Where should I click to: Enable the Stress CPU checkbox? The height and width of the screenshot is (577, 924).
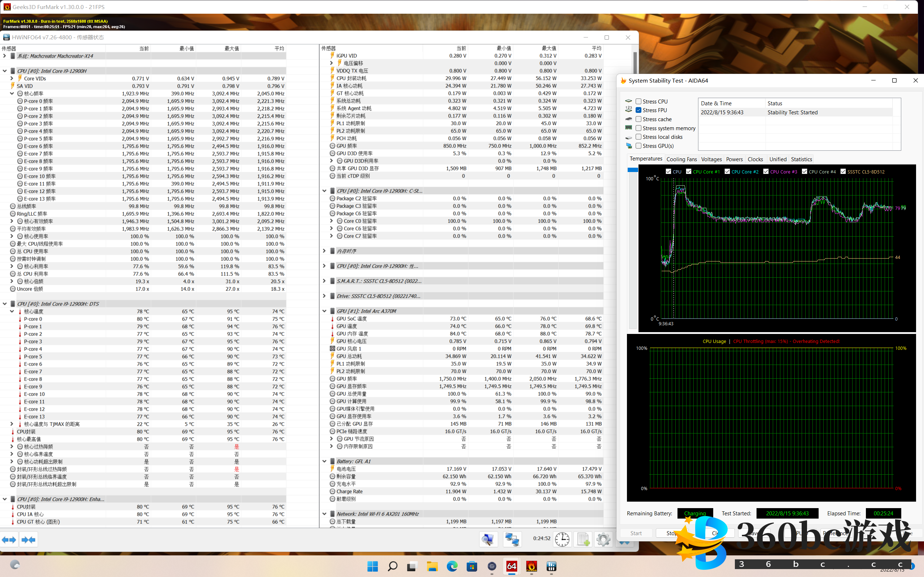coord(638,101)
